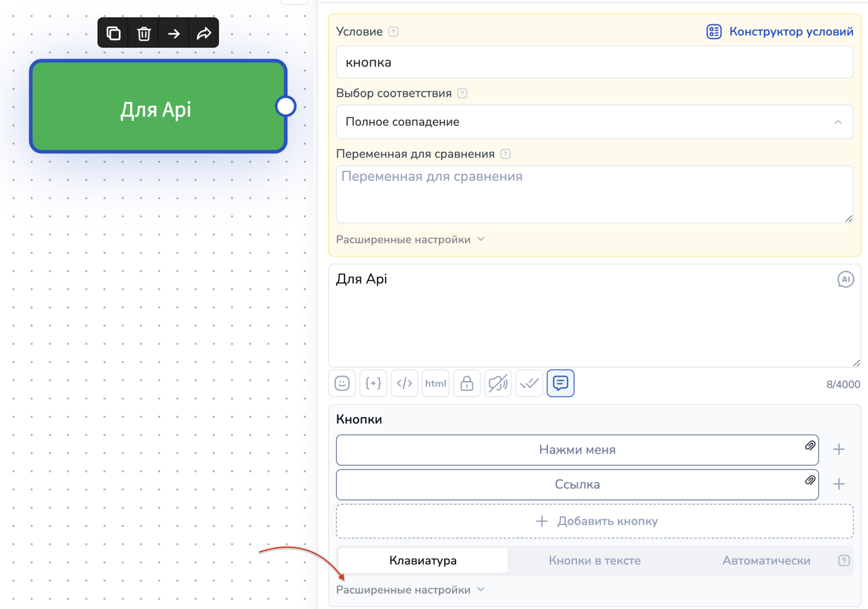Click the share curved arrow icon
Image resolution: width=868 pixels, height=609 pixels.
204,33
